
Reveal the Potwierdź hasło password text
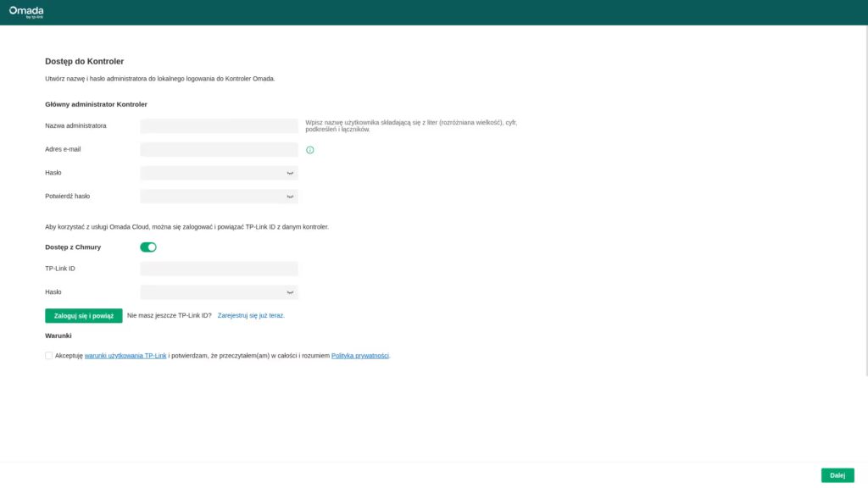(290, 197)
